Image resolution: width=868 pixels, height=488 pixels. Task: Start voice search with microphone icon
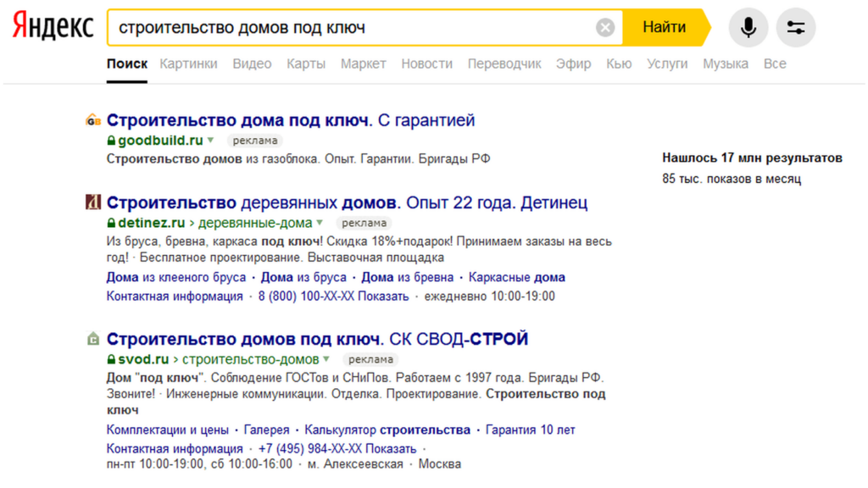[x=748, y=27]
